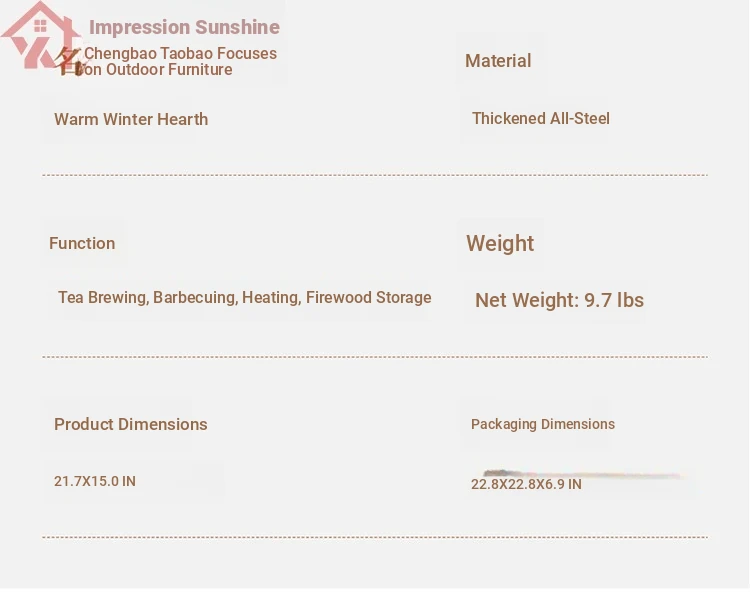Viewport: 750px width, 613px height.
Task: Click the Product Dimensions heading
Action: point(131,424)
